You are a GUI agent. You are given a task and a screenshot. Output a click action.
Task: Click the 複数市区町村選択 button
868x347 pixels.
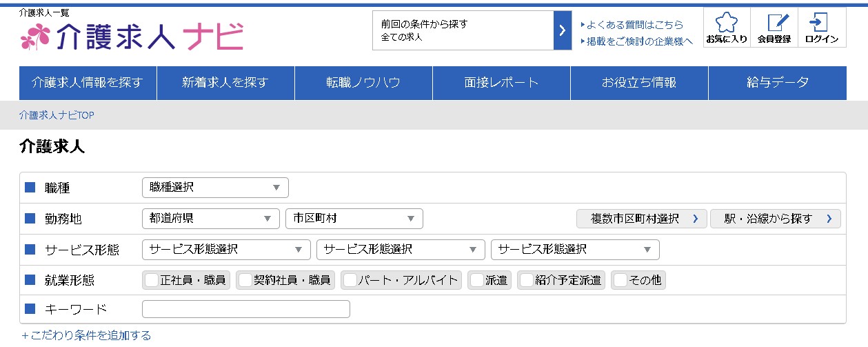click(x=641, y=219)
